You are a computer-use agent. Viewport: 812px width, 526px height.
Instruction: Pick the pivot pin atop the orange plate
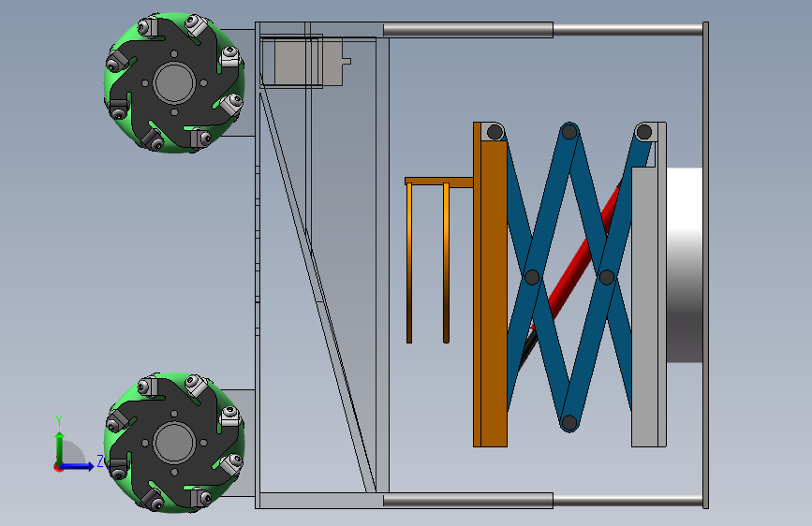point(495,132)
